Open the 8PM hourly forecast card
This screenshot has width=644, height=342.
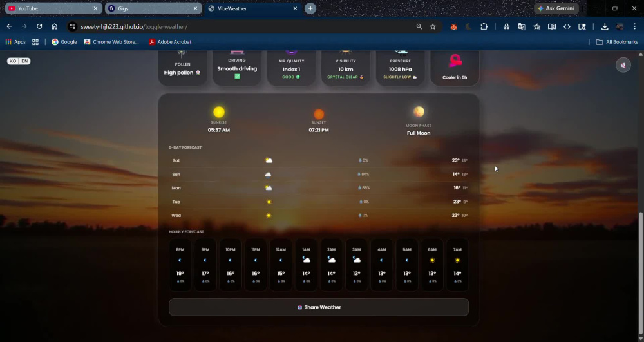pyautogui.click(x=180, y=265)
